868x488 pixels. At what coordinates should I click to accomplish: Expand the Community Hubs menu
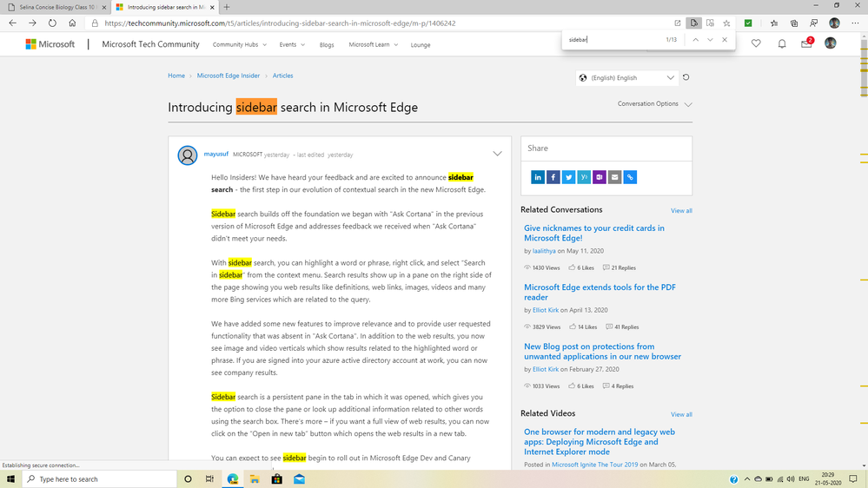click(240, 45)
